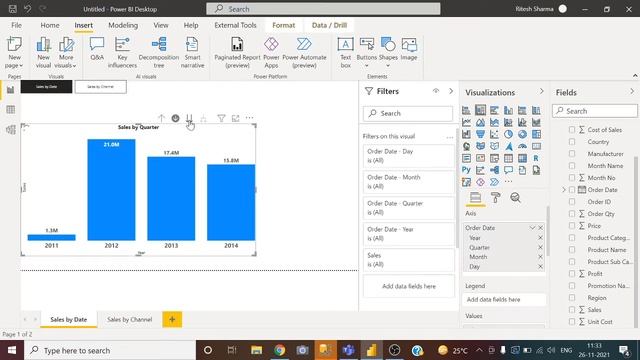
Task: Collapse the Filters pane chevron
Action: 451,91
